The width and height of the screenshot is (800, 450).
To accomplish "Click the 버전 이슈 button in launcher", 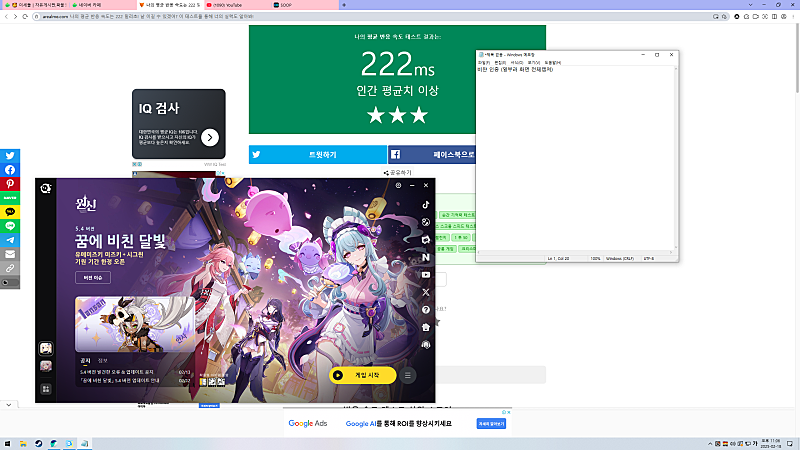I will [x=93, y=278].
